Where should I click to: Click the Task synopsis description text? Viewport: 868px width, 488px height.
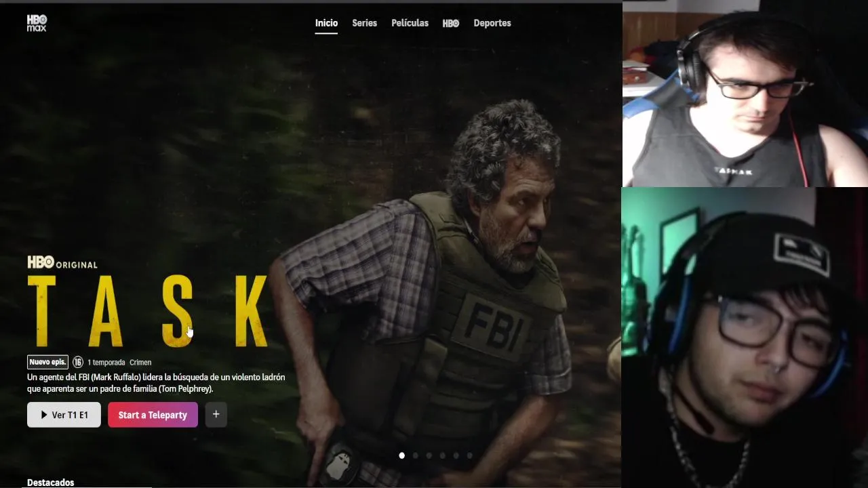(156, 383)
